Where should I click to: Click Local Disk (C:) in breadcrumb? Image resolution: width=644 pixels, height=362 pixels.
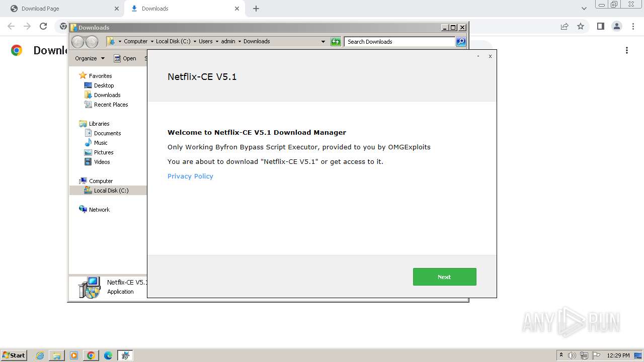point(173,41)
